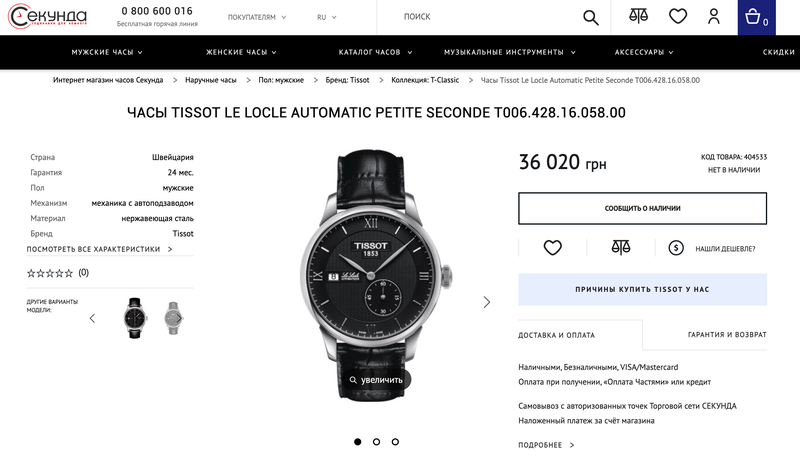Click the five-star rating row
Viewport: 800px width, 468px height.
[x=50, y=272]
